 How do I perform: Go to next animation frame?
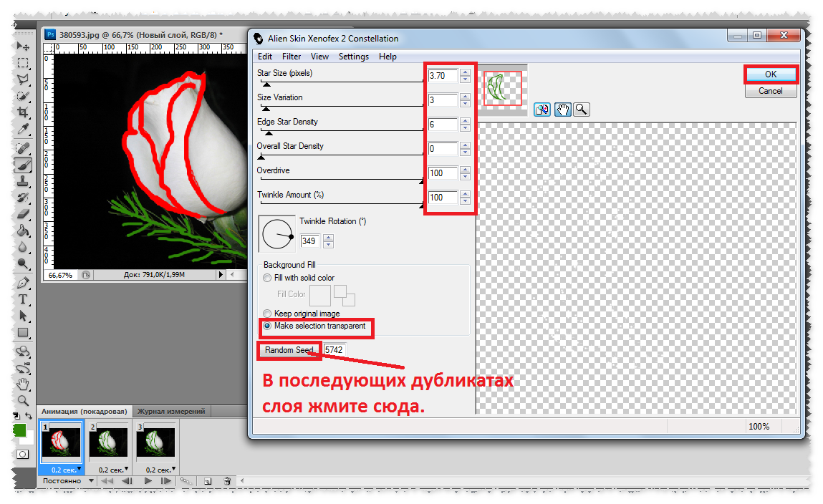point(166,481)
